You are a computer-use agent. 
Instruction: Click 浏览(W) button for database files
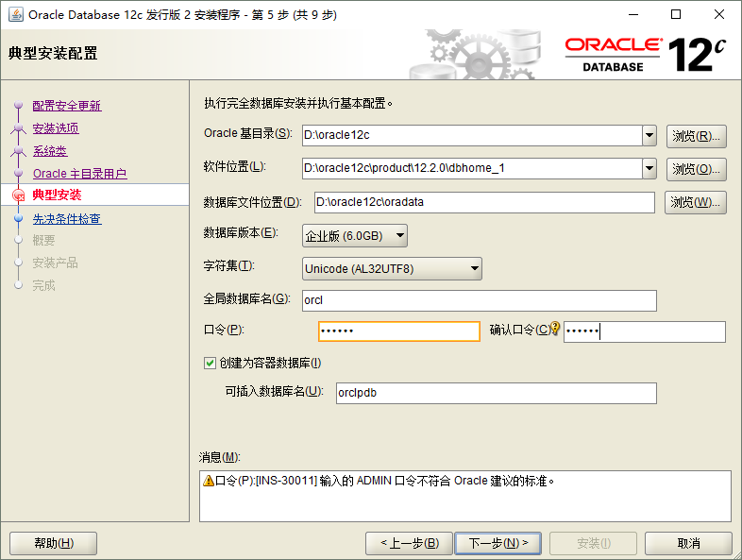pos(695,203)
